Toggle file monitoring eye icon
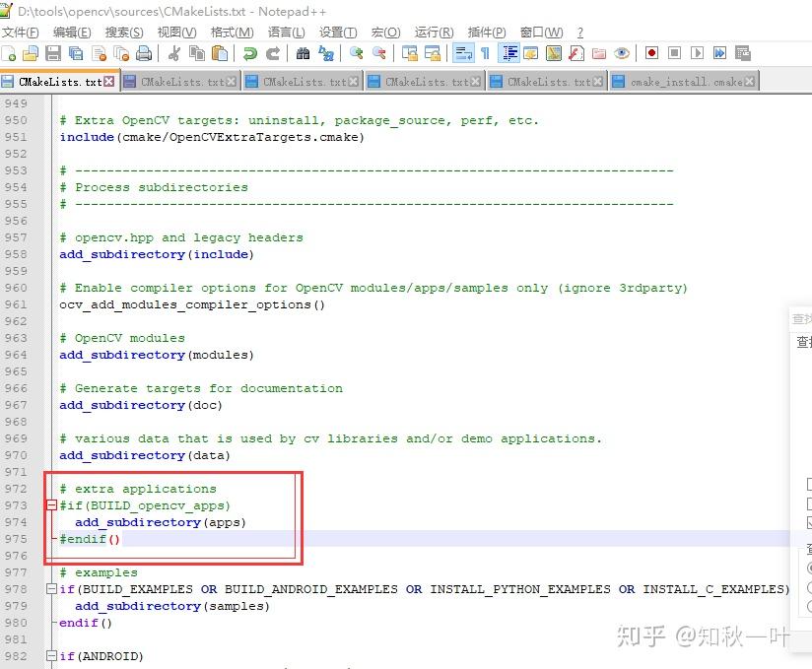Viewport: 812px width, 669px height. [x=622, y=53]
